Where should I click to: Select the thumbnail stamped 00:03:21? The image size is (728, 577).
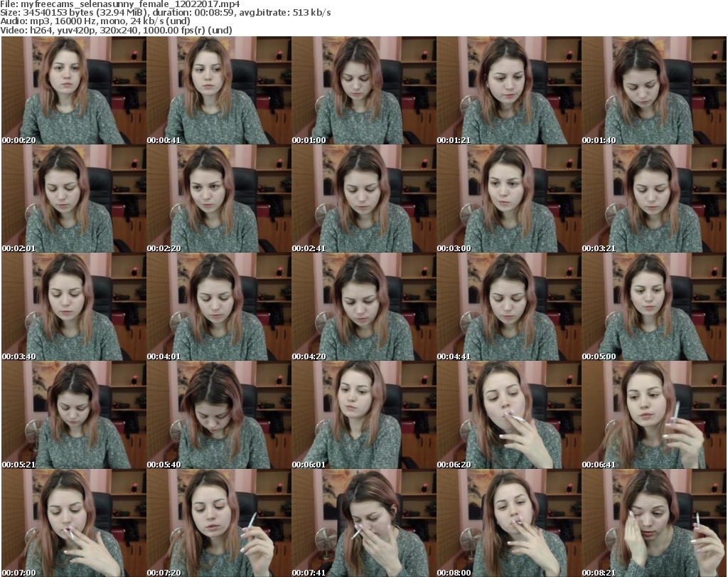pos(654,198)
